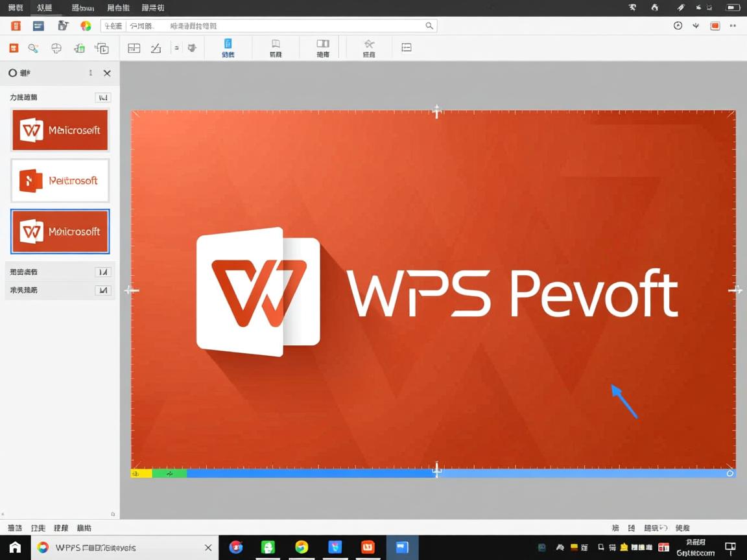747x560 pixels.
Task: Switch to the second ribbon tab
Action: (x=45, y=8)
